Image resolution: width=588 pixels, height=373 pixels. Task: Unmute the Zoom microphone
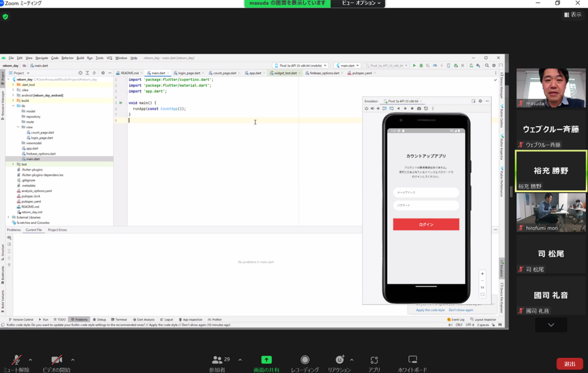(x=16, y=360)
